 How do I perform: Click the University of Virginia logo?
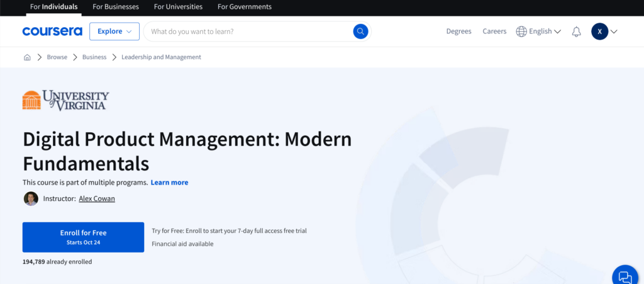(66, 100)
